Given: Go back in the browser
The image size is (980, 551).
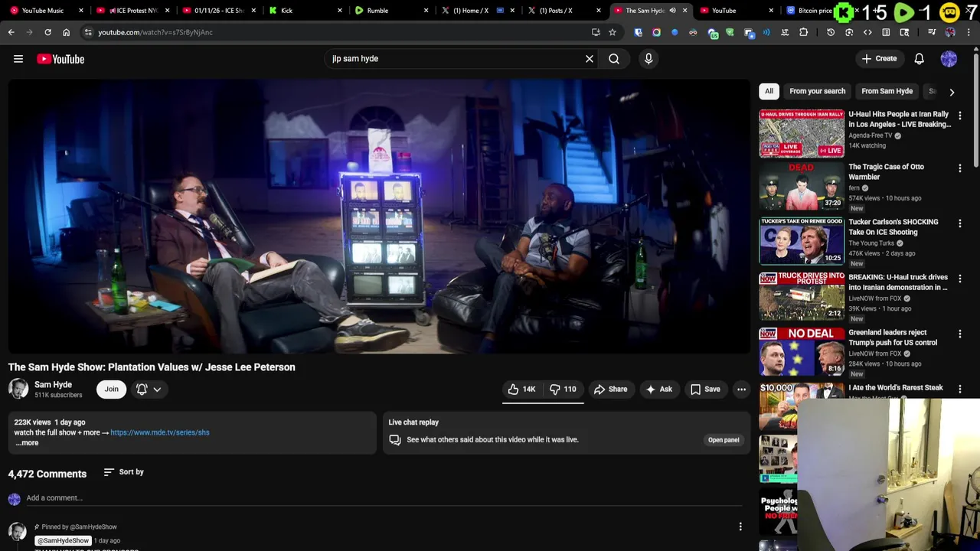Looking at the screenshot, I should point(11,32).
